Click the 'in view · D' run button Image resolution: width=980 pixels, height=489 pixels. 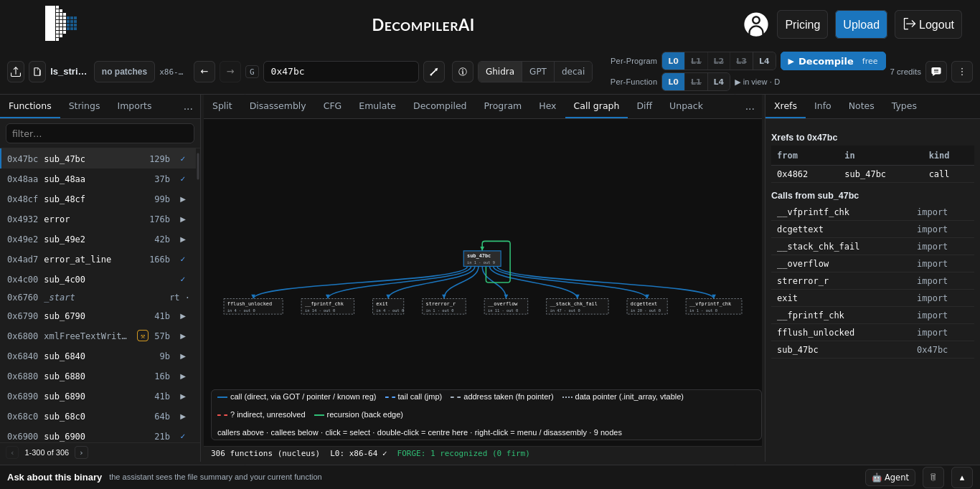(x=757, y=82)
